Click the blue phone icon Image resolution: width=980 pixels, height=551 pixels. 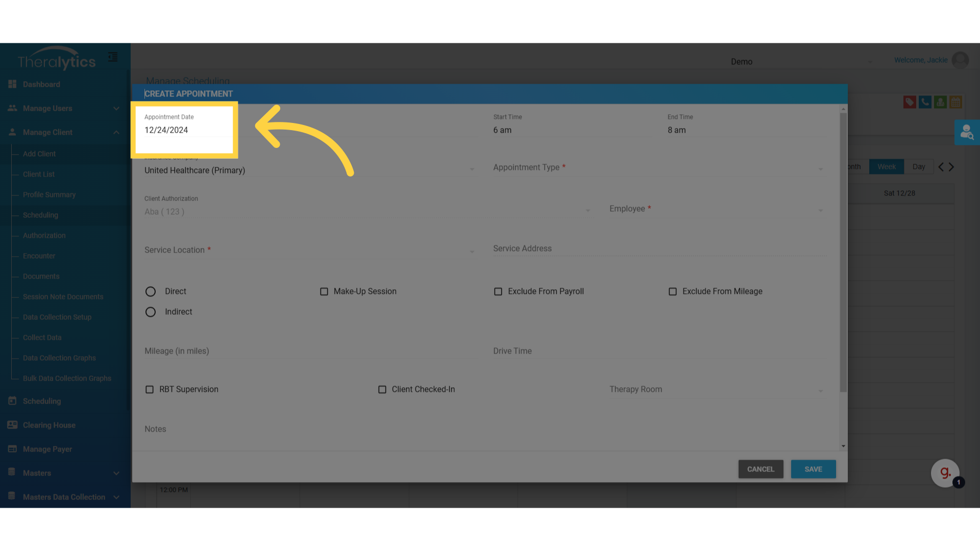click(x=925, y=102)
